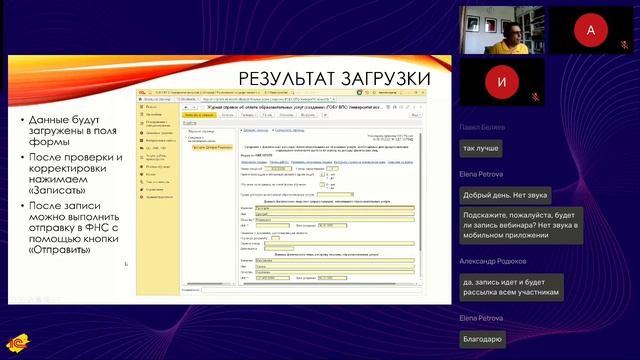Viewport: 640px width, 360px height.
Task: Close the open document tab in 1C
Action: (334, 99)
